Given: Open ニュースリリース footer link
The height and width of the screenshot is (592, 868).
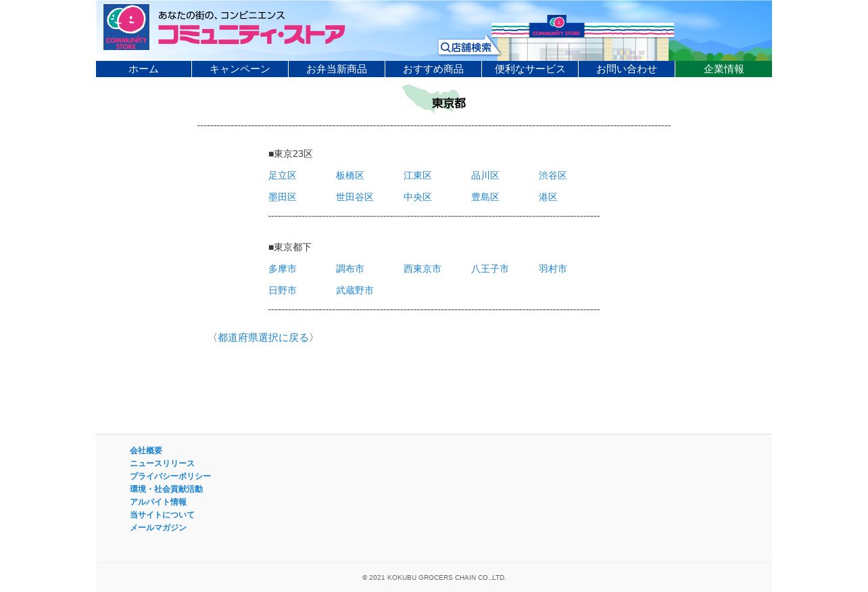Looking at the screenshot, I should pos(162,463).
